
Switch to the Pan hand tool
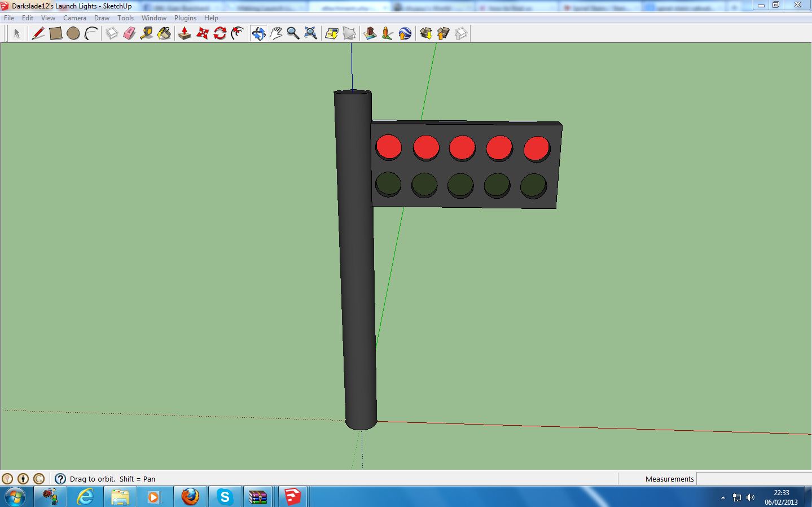pyautogui.click(x=276, y=34)
